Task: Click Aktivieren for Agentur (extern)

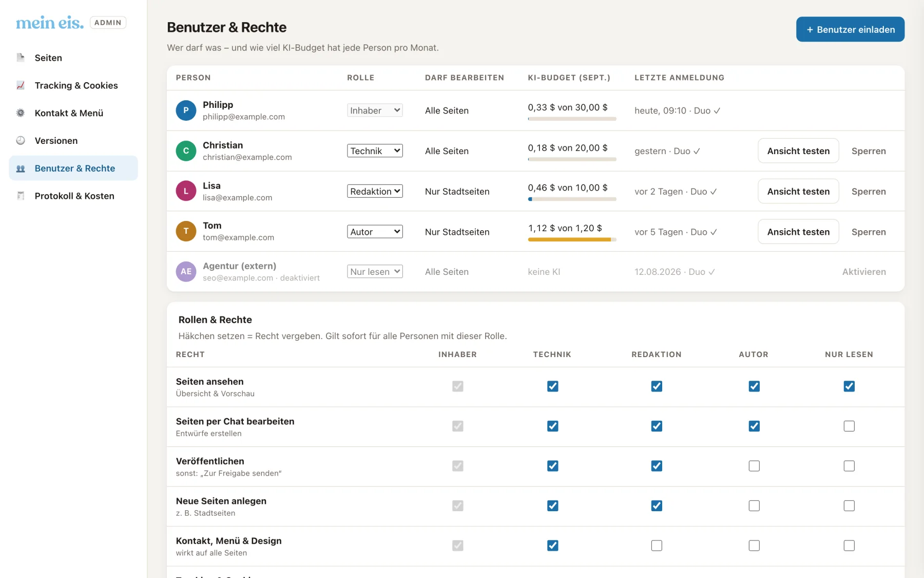Action: (x=864, y=272)
